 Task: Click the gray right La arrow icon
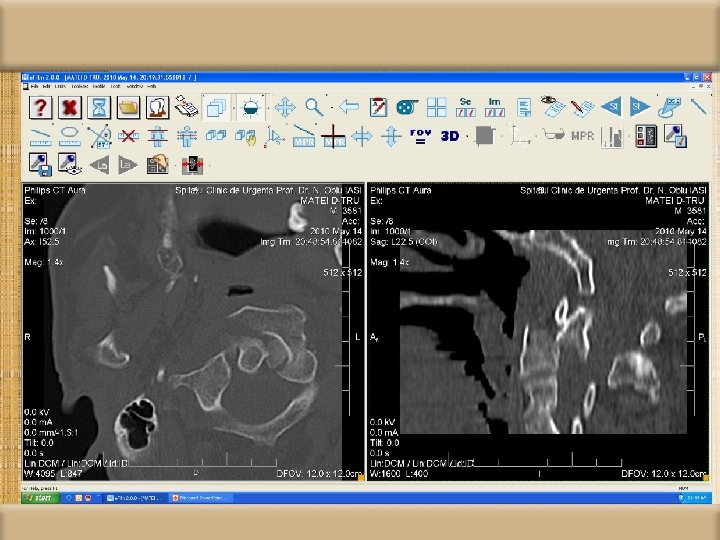[127, 165]
